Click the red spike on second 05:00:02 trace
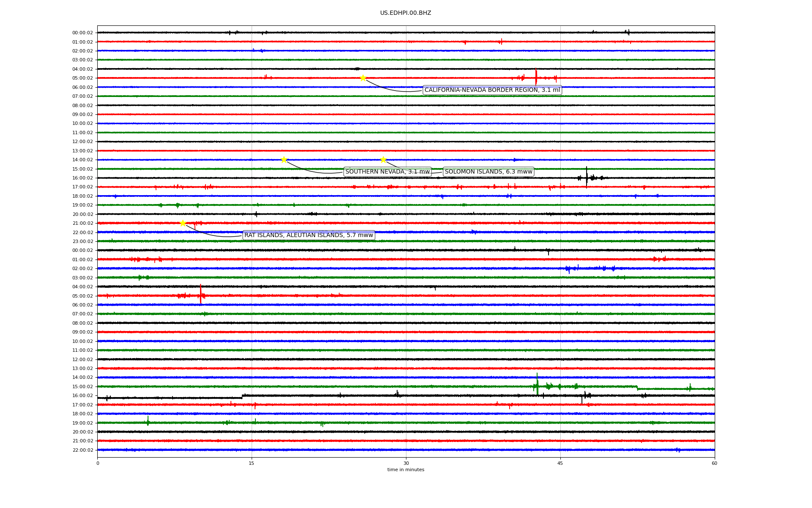812x508 pixels. point(200,294)
